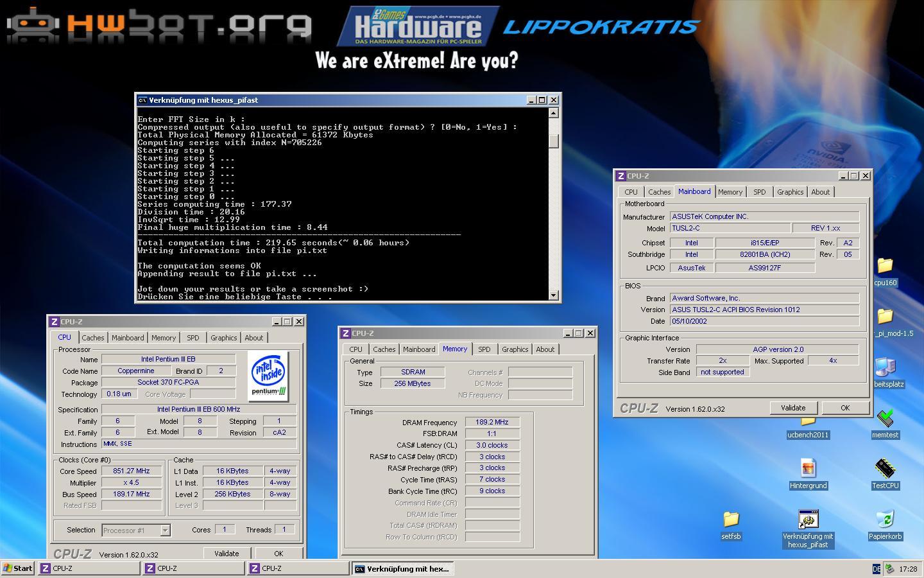The width and height of the screenshot is (924, 578).
Task: Click the memory Type field SDRAM
Action: (x=413, y=372)
